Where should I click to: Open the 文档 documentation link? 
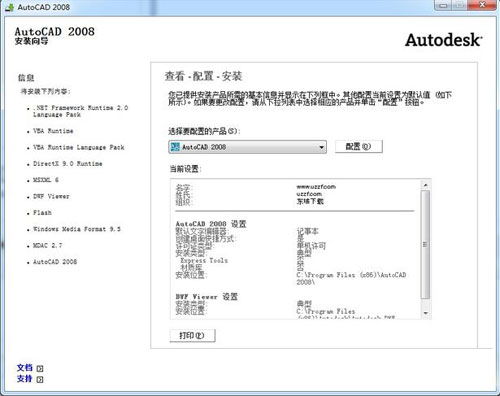pos(25,368)
